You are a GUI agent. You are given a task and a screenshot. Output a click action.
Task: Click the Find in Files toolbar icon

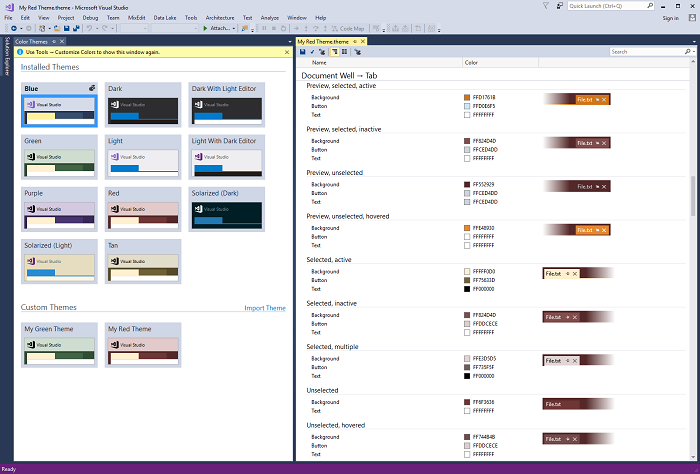244,29
